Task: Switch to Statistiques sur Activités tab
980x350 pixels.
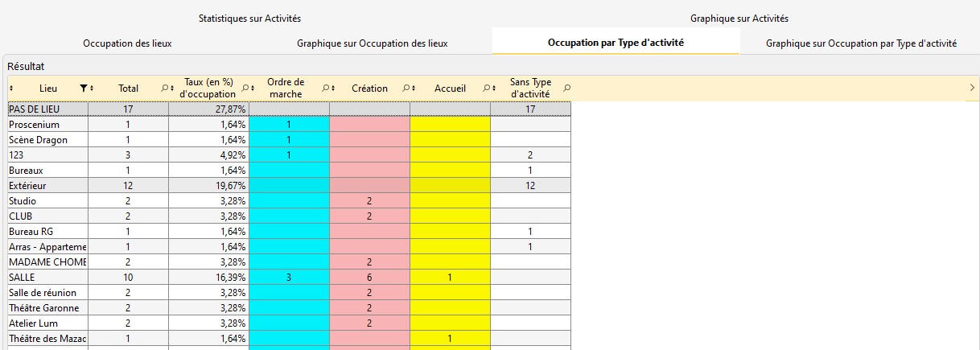Action: (x=249, y=18)
